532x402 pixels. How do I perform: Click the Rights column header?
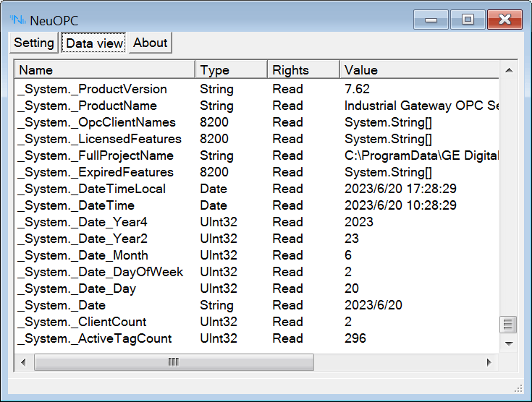coord(303,70)
